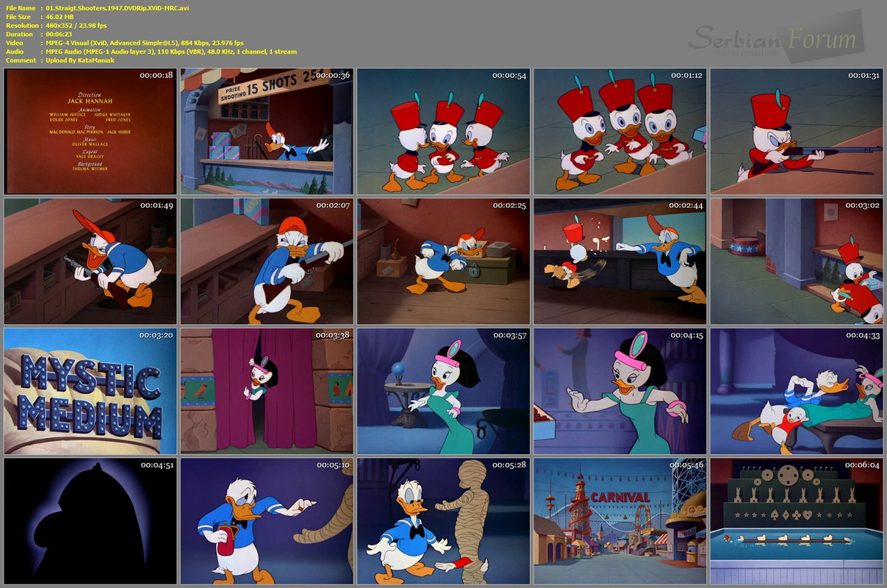Select the 00:00:36 shooting gallery booth thumbnail

[267, 132]
